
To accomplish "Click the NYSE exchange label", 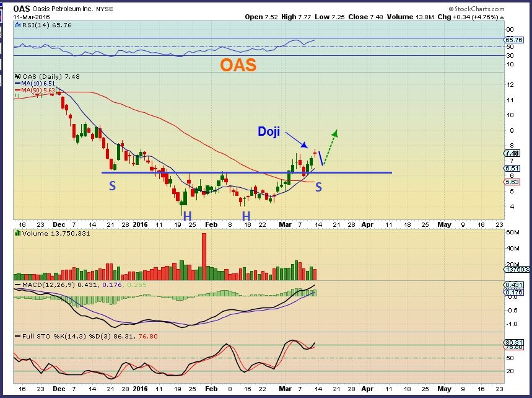I will coord(105,9).
